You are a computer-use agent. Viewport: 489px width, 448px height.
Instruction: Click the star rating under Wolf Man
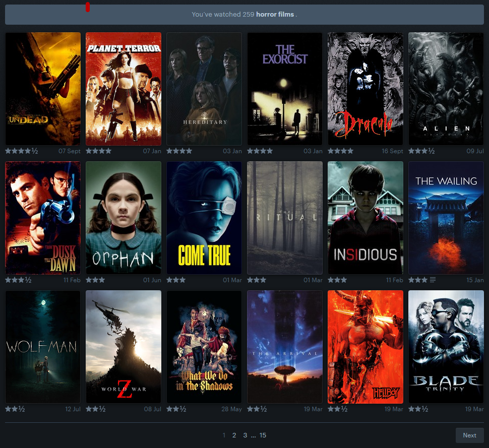[x=15, y=409]
